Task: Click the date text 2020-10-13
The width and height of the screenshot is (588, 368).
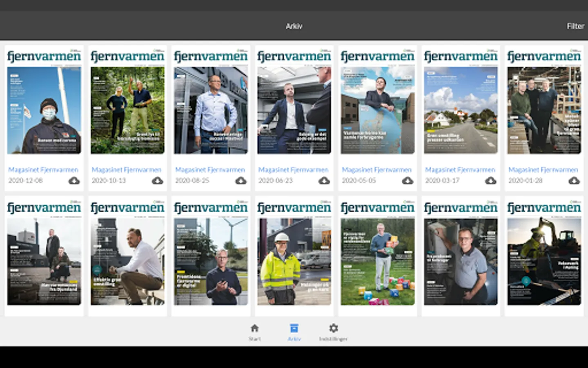Action: 109,180
